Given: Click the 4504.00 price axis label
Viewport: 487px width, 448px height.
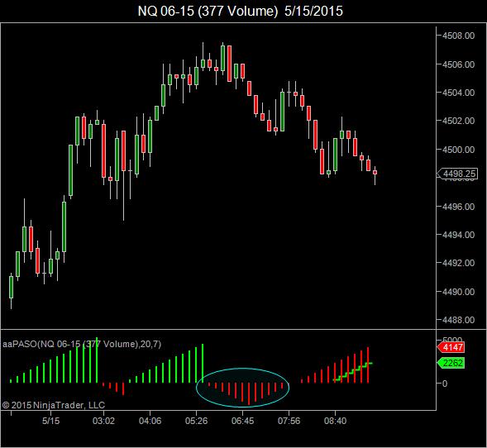Looking at the screenshot, I should [458, 93].
